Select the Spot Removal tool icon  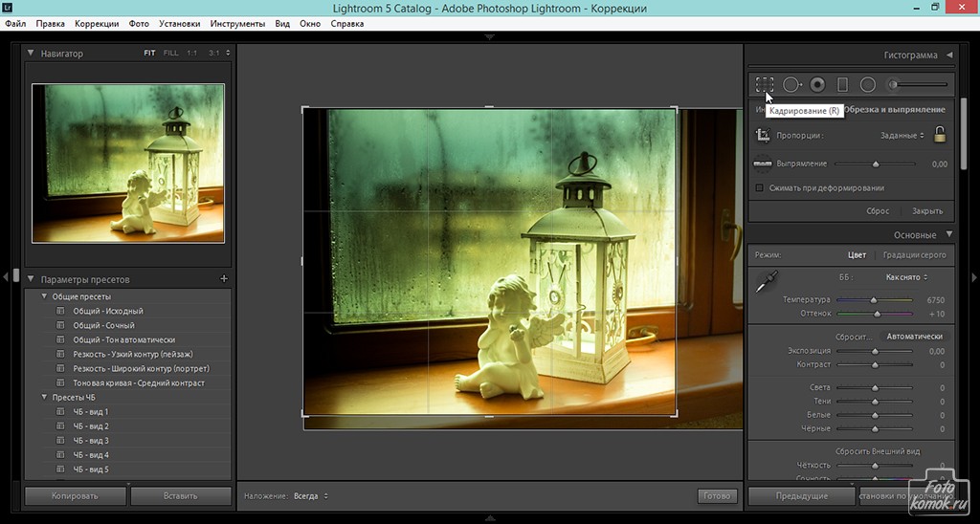click(792, 84)
